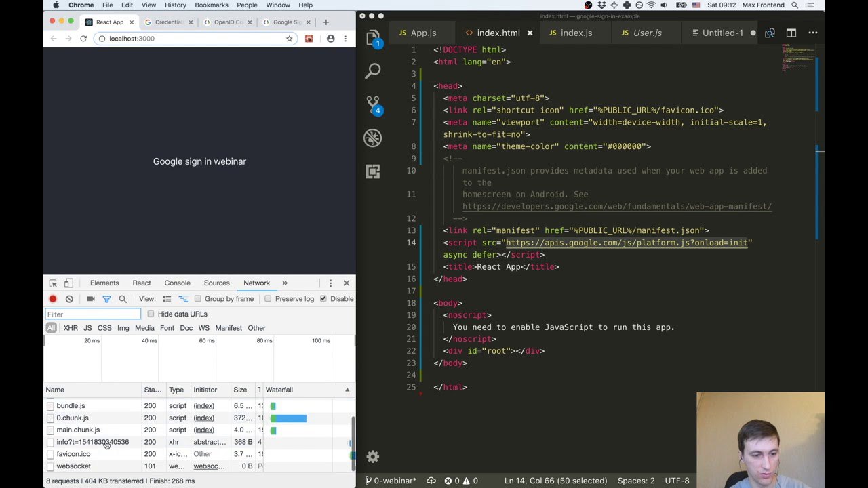Open the DevTools Sources tab
The width and height of the screenshot is (868, 488).
(x=216, y=283)
